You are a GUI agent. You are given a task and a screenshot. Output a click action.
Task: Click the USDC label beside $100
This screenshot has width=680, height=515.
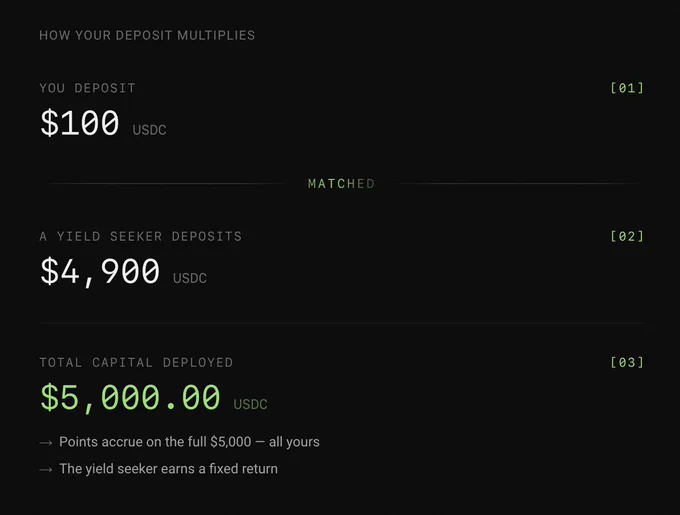click(149, 130)
